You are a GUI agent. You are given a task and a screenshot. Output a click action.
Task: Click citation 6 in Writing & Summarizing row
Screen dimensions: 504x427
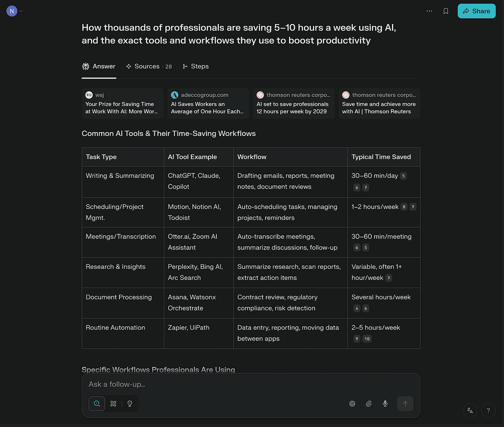click(357, 188)
